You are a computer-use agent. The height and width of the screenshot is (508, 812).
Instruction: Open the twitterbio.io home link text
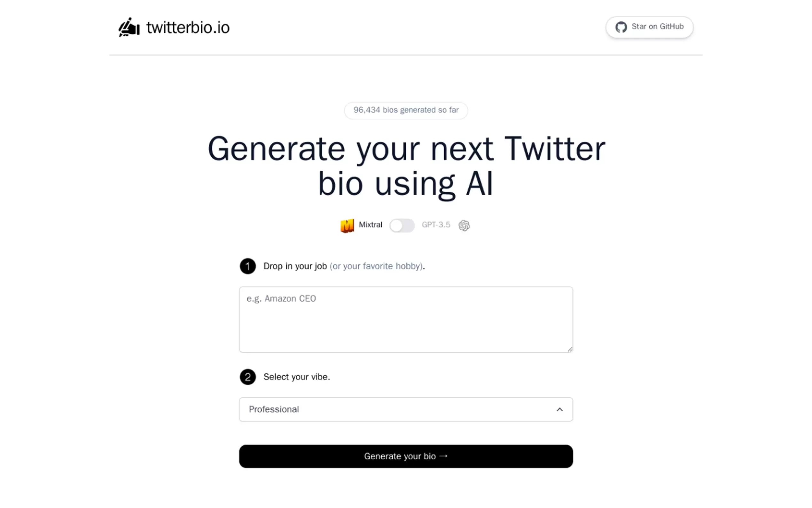click(188, 28)
